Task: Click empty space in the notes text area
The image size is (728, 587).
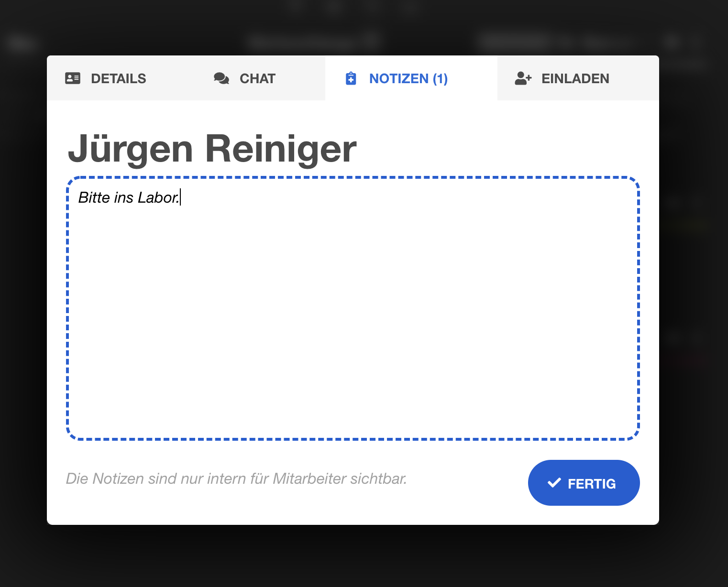Action: click(x=353, y=315)
